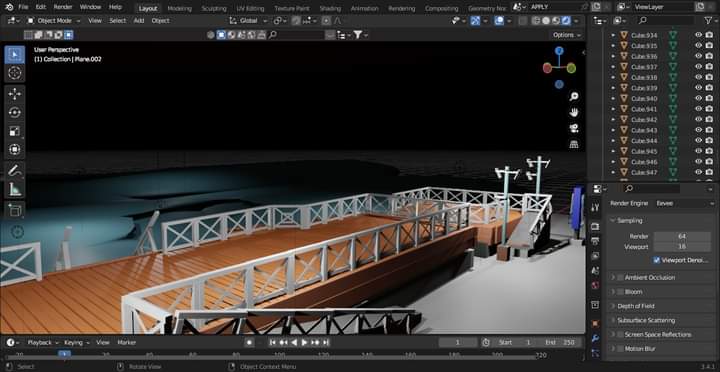This screenshot has width=720, height=372.
Task: Select the Scale tool
Action: 15,131
